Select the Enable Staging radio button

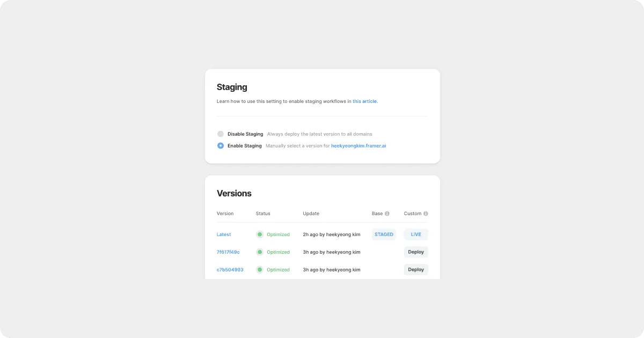221,146
